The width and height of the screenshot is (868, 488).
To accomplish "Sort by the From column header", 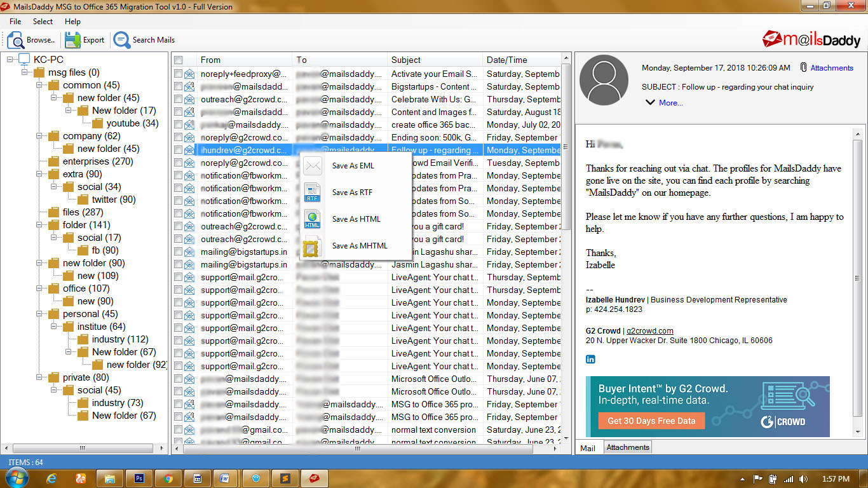I will click(245, 60).
